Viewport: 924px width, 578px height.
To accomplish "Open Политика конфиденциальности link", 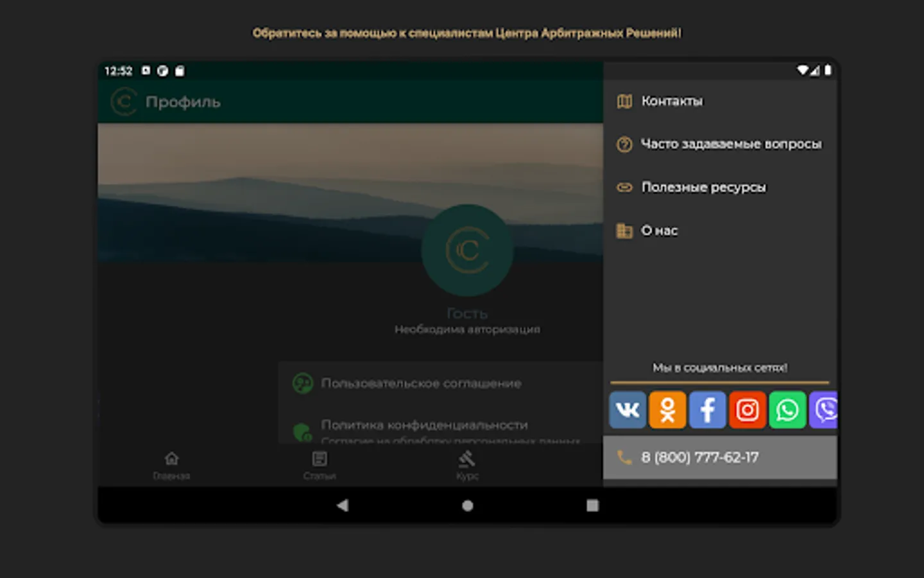I will 424,425.
